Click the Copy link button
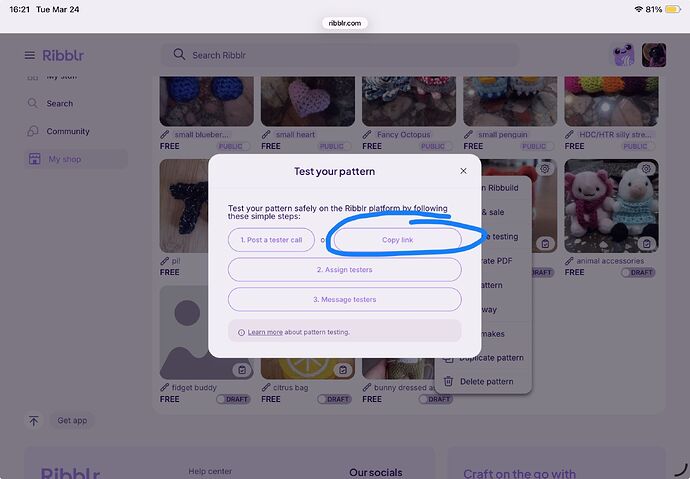The image size is (690, 479). (x=397, y=240)
